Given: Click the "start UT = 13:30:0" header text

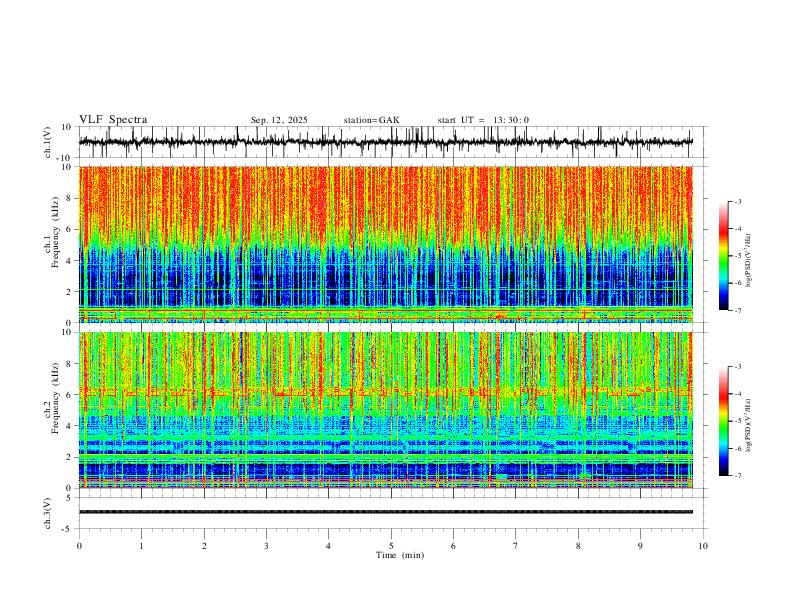Looking at the screenshot, I should coord(483,120).
